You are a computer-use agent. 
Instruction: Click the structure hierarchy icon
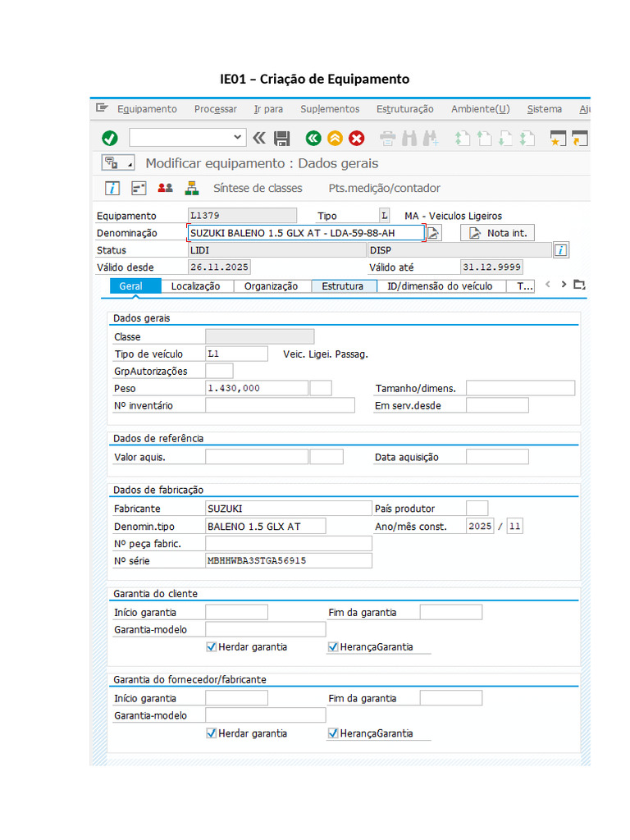pyautogui.click(x=192, y=188)
